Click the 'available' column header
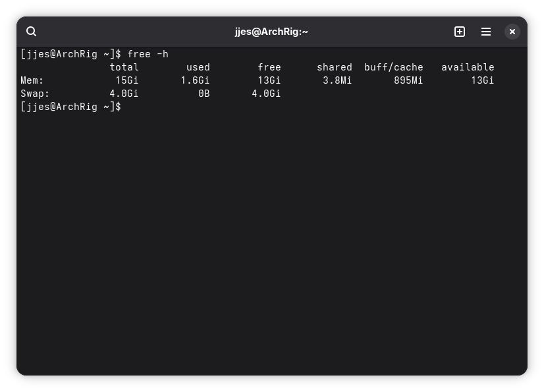 click(468, 67)
